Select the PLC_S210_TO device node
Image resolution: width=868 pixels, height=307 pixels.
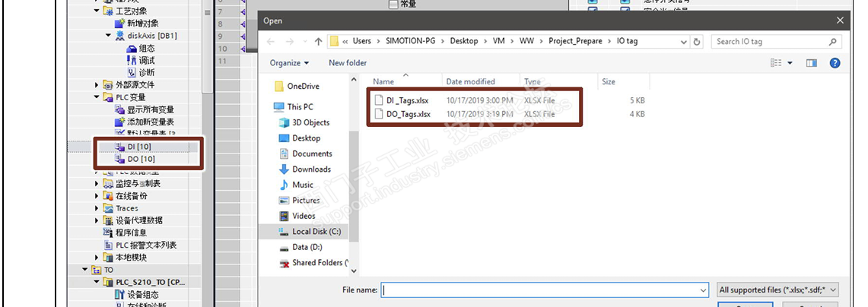(151, 282)
